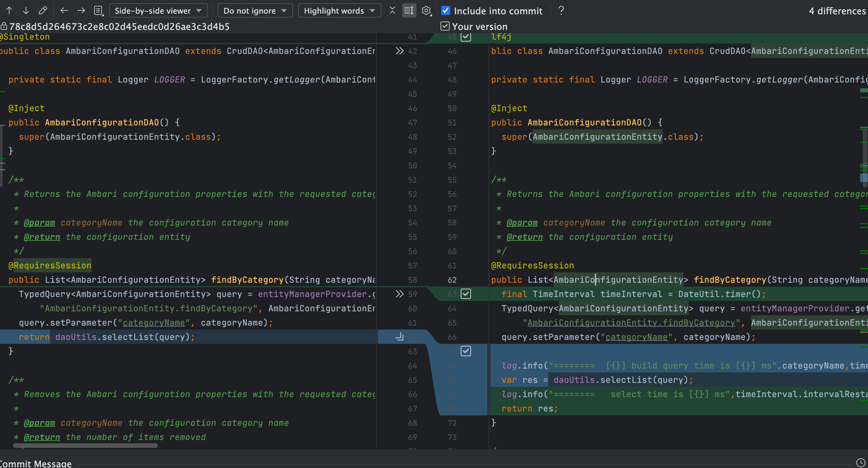Uncheck change checkbox at line 63
Viewport: 868px width, 468px height.
pos(466,294)
